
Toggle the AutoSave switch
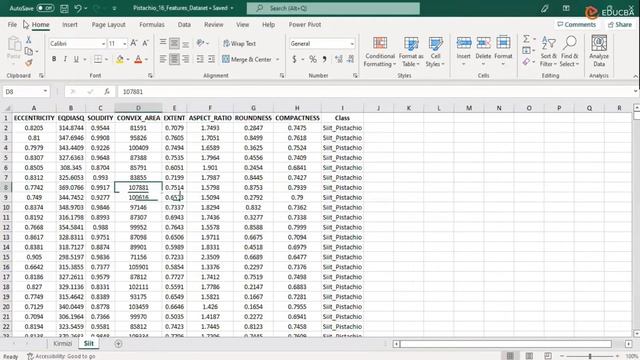(45, 8)
